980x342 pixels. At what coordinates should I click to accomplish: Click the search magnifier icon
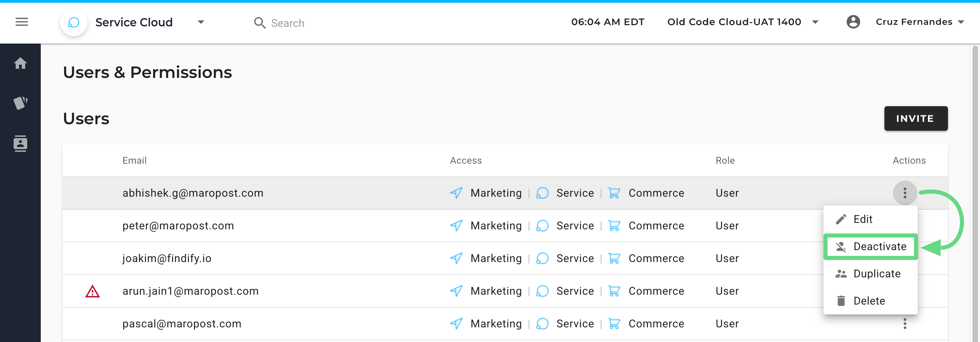(x=259, y=23)
